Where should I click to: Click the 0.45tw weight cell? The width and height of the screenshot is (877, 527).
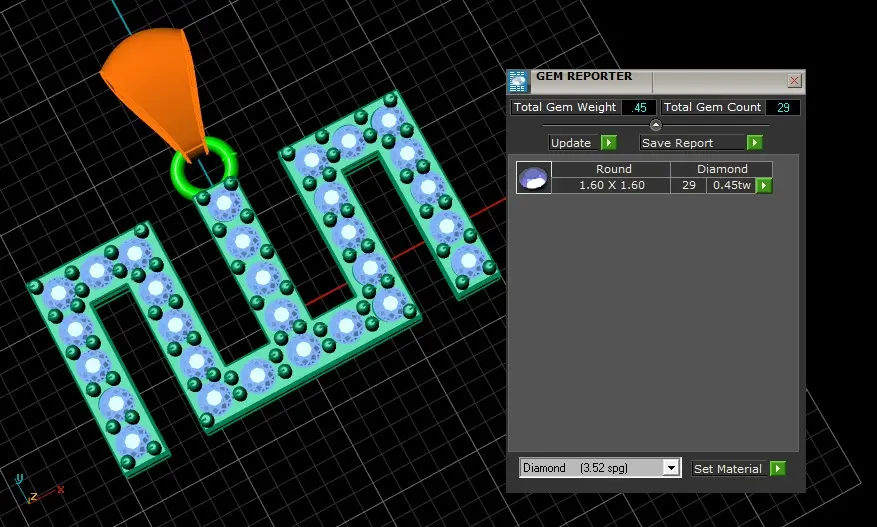coord(731,185)
